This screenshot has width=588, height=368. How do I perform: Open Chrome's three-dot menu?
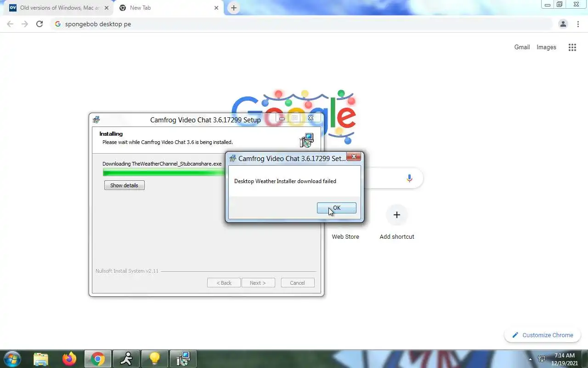578,24
